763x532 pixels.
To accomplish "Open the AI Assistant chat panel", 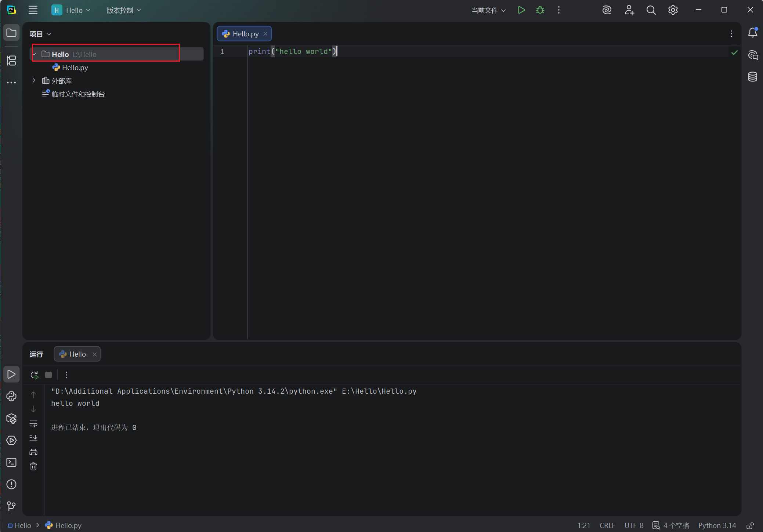I will point(752,55).
